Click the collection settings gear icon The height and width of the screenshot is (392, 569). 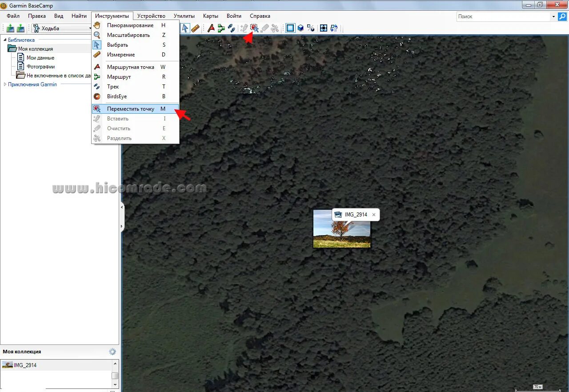coord(112,352)
